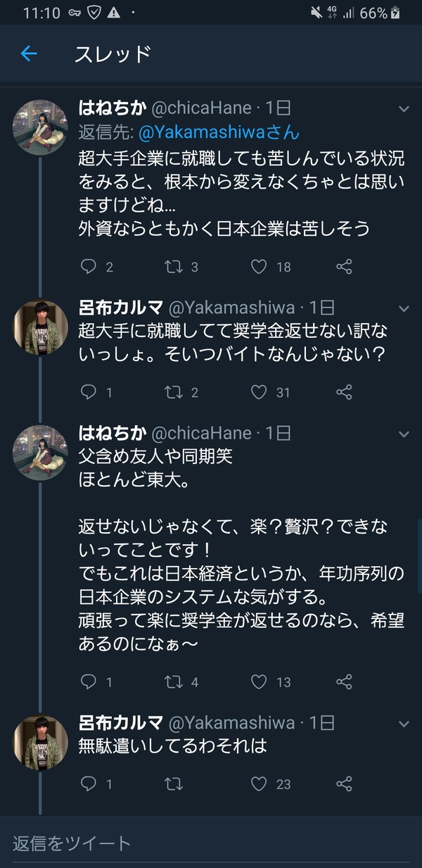Share the first はねちか tweet
The image size is (422, 868).
344,267
